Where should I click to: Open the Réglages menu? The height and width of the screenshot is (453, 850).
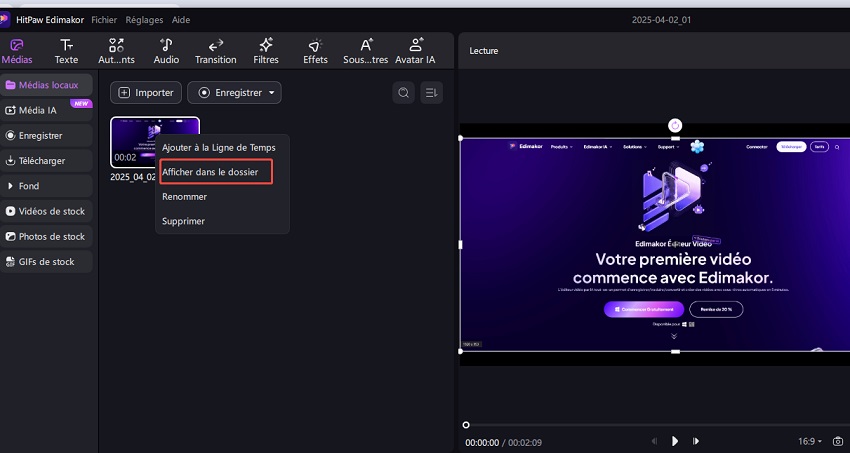tap(144, 20)
